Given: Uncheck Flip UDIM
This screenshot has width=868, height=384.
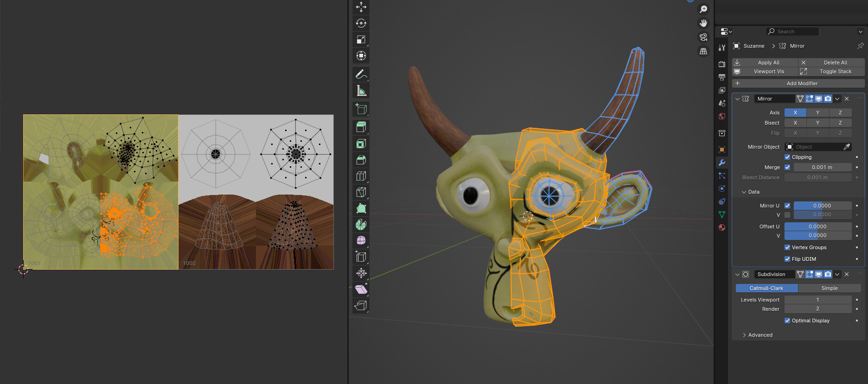Looking at the screenshot, I should pyautogui.click(x=787, y=259).
